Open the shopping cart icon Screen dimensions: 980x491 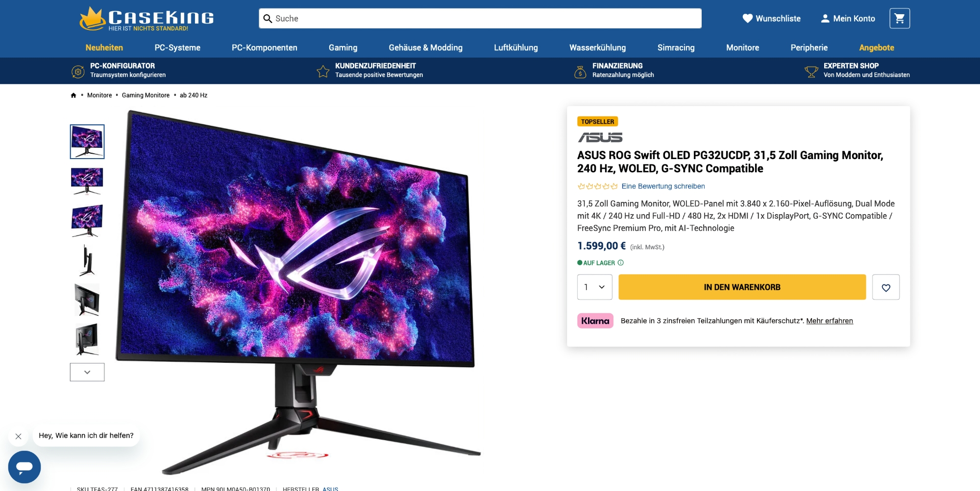pyautogui.click(x=900, y=19)
